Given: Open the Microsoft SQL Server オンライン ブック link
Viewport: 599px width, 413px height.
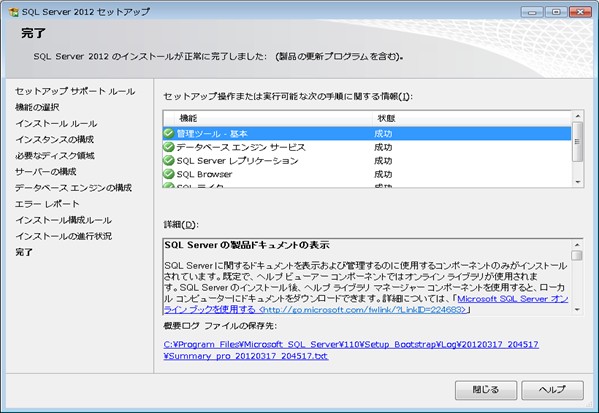Looking at the screenshot, I should pyautogui.click(x=366, y=304).
